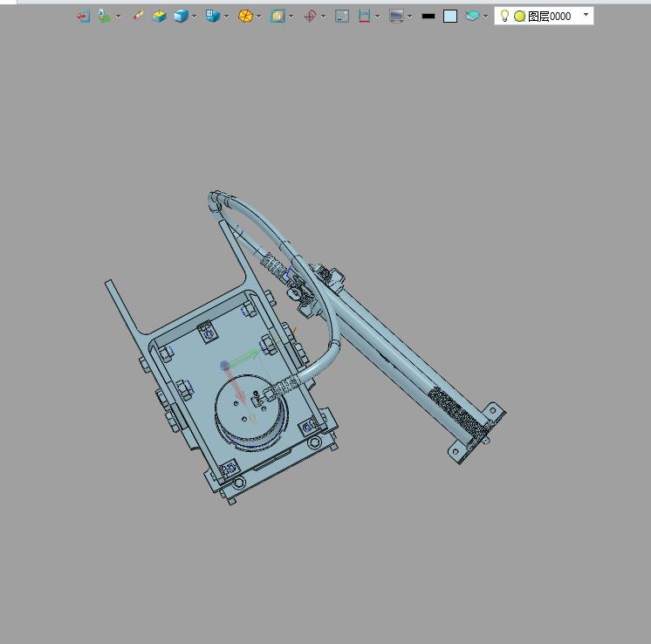The height and width of the screenshot is (644, 651).
Task: Expand the measure tool dropdown arrow
Action: point(377,17)
